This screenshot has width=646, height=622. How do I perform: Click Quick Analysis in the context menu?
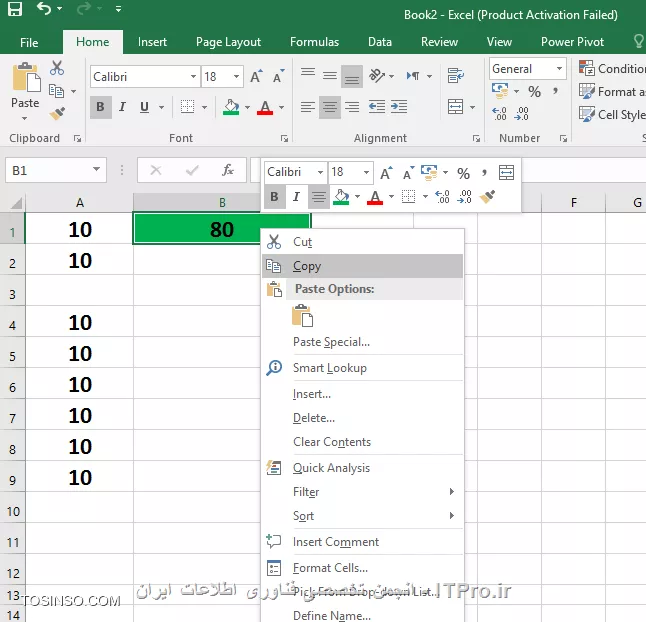point(363,468)
